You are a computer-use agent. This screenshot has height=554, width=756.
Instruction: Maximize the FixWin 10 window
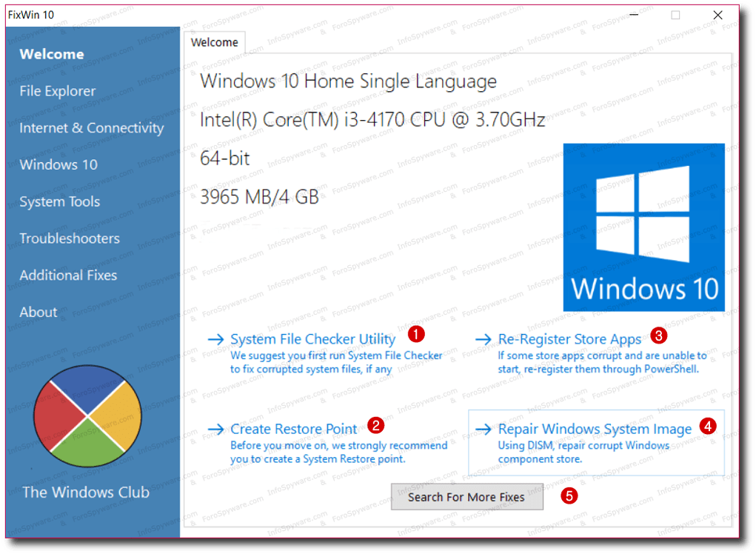[x=675, y=15]
